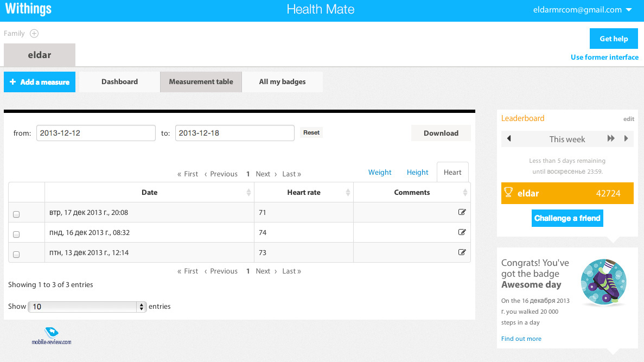Follow the Use former interface link
644x362 pixels.
coord(604,57)
